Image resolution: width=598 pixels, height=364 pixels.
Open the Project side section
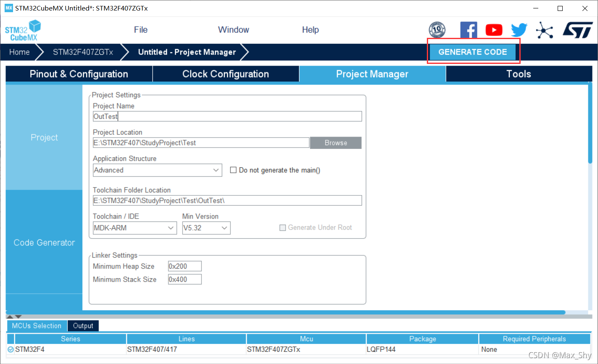coord(44,137)
